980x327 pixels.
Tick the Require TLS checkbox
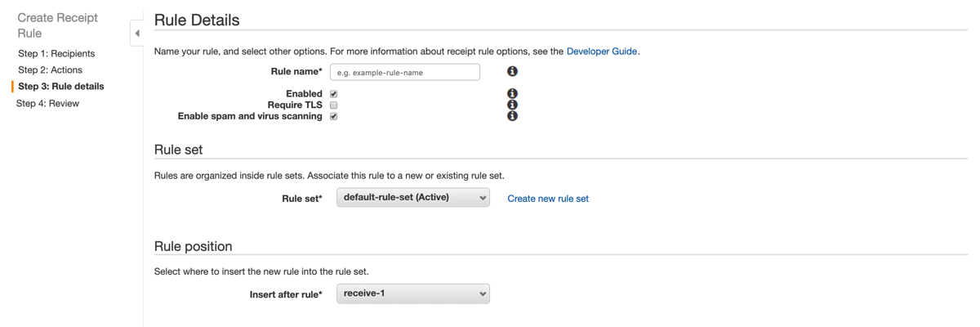tap(333, 105)
